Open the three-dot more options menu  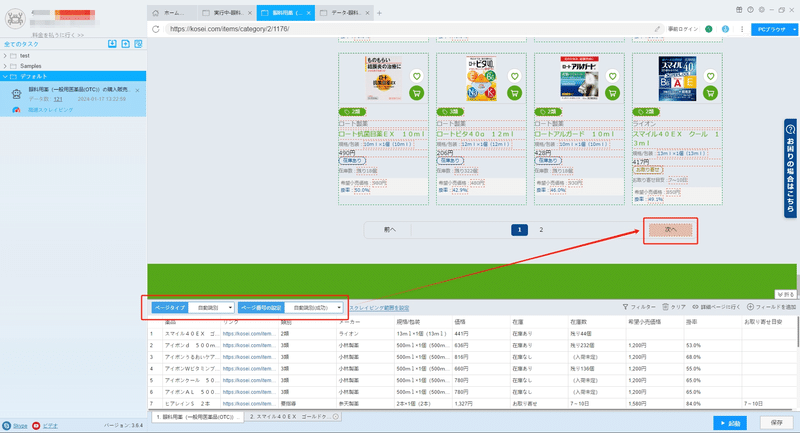tap(742, 29)
